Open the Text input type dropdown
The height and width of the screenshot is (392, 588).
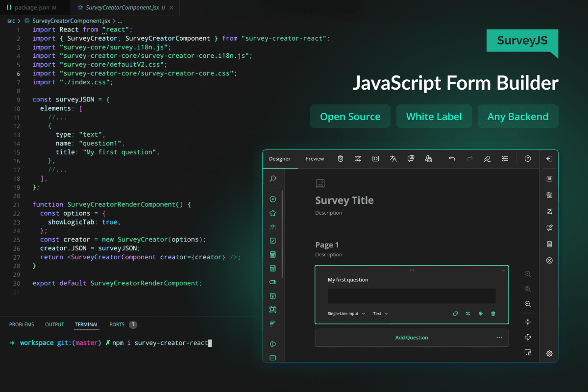(380, 314)
